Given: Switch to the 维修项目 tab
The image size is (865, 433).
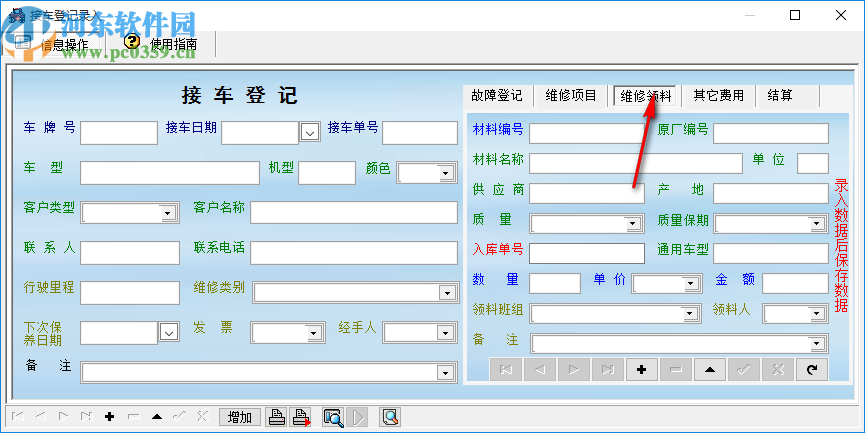Looking at the screenshot, I should tap(571, 95).
